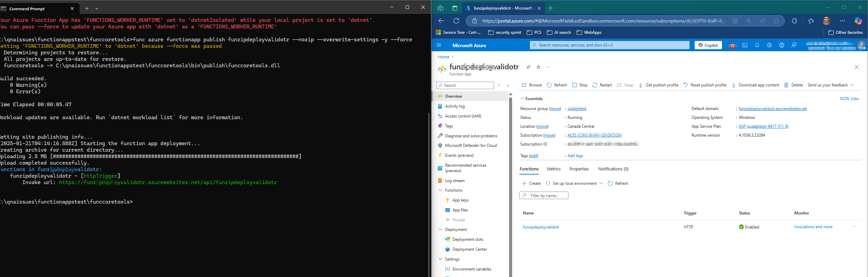The height and width of the screenshot is (277, 868).
Task: Open notifications bell in Azure header
Action: click(757, 45)
